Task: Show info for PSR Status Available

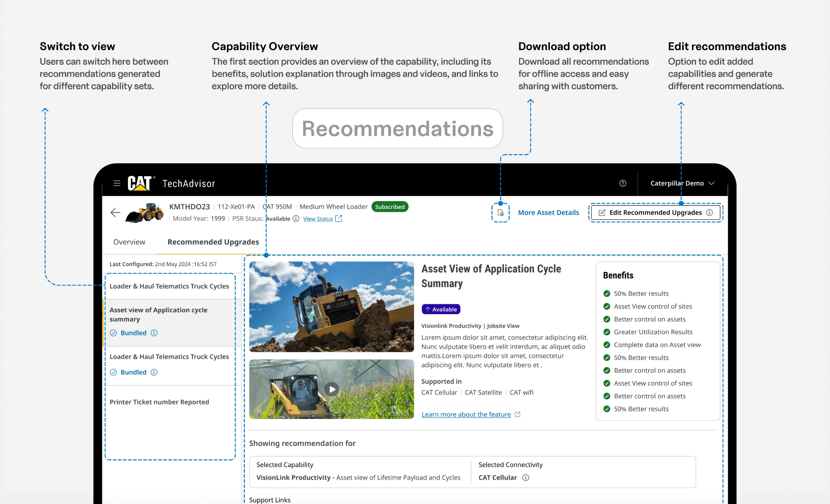Action: tap(296, 218)
